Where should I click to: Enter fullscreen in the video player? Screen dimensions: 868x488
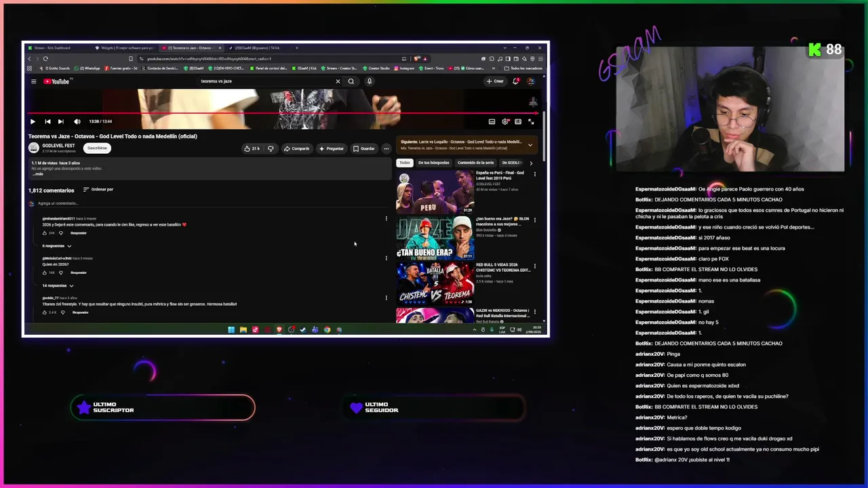point(531,121)
